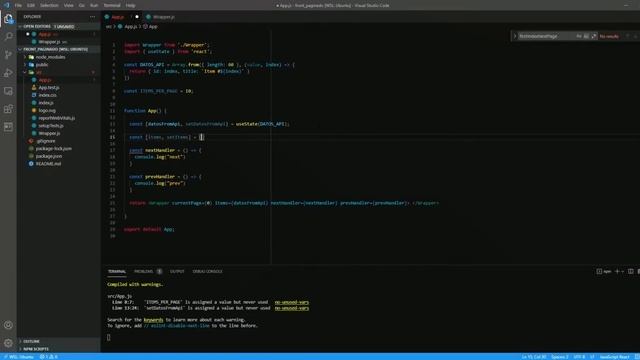Screen dimensions: 640x360
Task: Open the last activity bar panel icon below Extensions
Action: (8, 127)
